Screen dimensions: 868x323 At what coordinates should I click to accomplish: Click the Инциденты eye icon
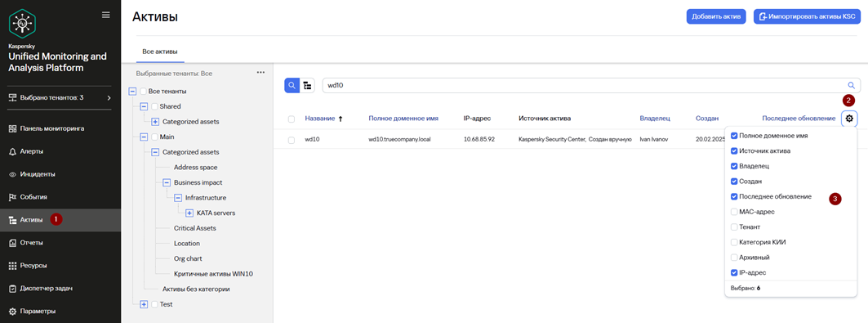coord(13,174)
